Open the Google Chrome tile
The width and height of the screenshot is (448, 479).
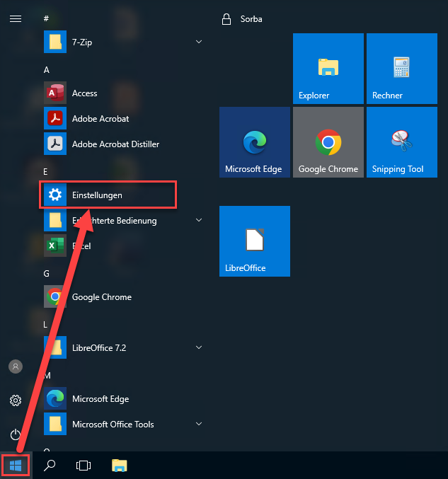pos(328,142)
